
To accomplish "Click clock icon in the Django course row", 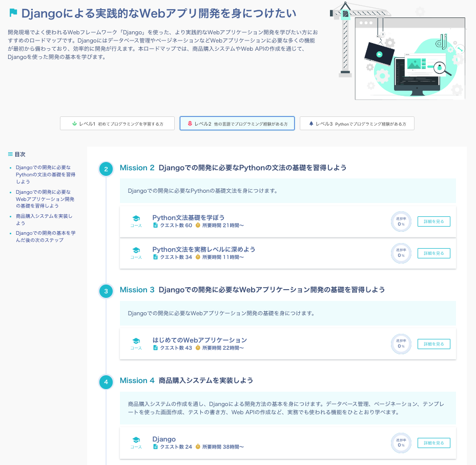I will coord(198,447).
